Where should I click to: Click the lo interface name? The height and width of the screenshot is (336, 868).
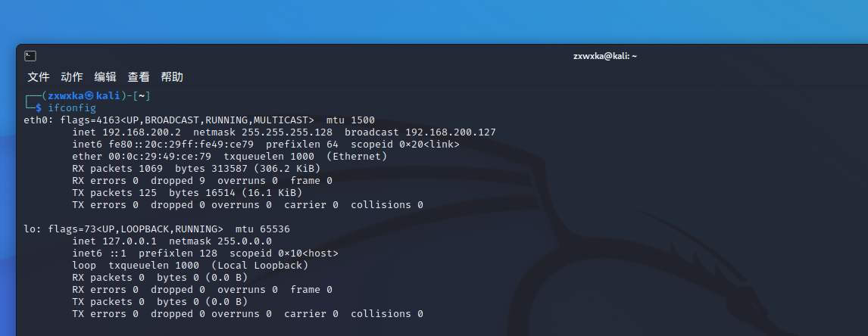coord(30,229)
